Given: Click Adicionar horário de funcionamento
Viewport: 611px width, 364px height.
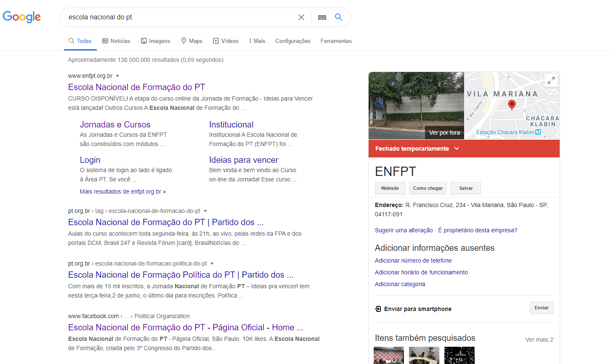Looking at the screenshot, I should [421, 272].
